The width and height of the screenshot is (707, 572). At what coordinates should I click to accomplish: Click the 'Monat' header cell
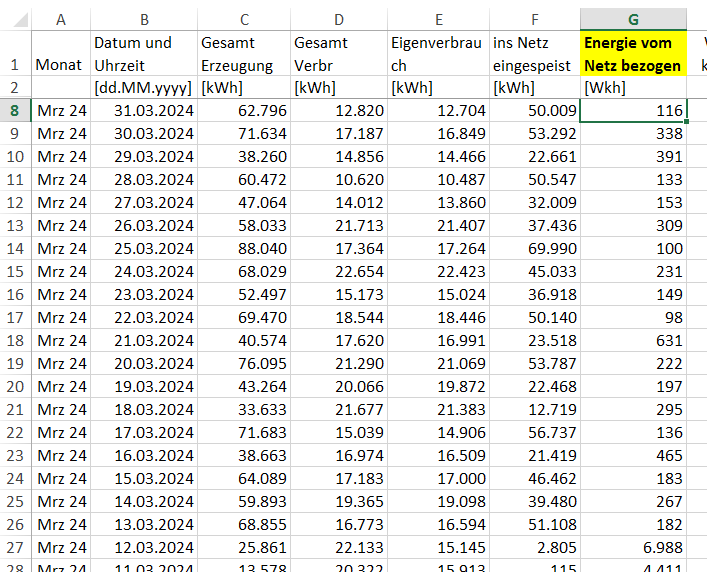61,54
